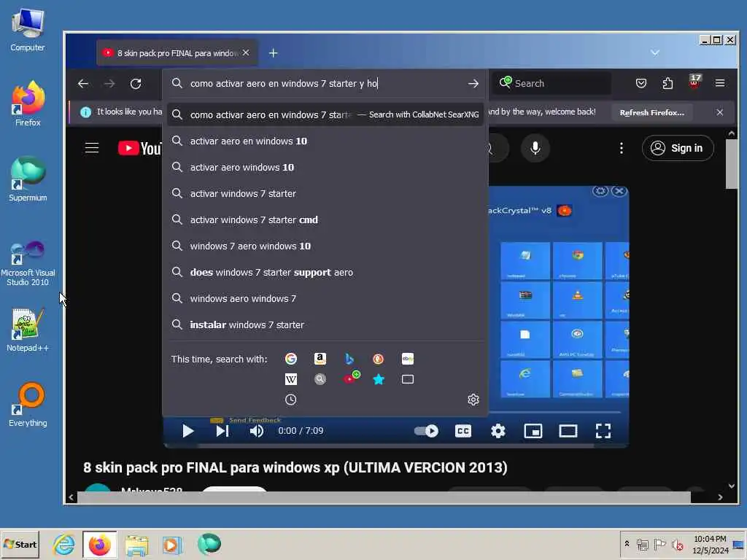Search in bookmarks with star icon
The image size is (747, 560).
[x=379, y=379]
